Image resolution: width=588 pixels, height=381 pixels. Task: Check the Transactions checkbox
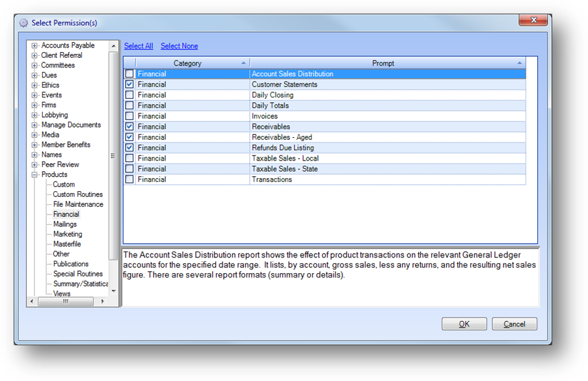click(129, 179)
